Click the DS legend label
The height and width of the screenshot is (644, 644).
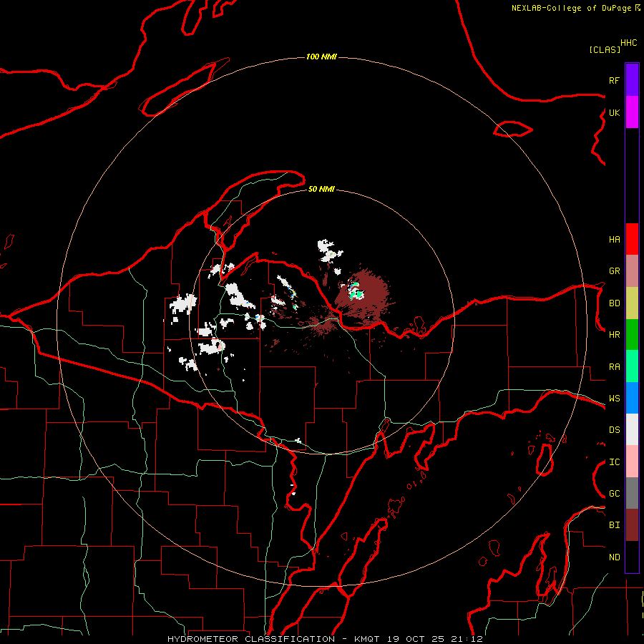[614, 430]
